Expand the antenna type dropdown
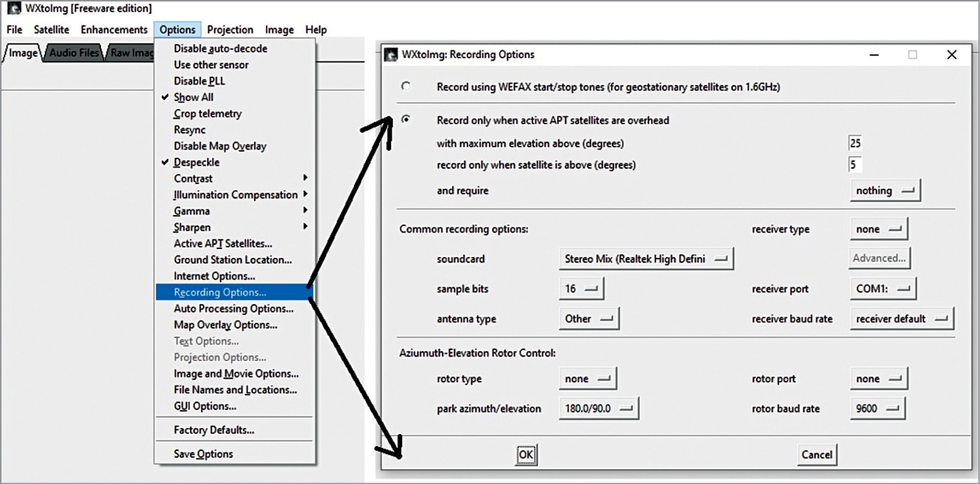 589,318
